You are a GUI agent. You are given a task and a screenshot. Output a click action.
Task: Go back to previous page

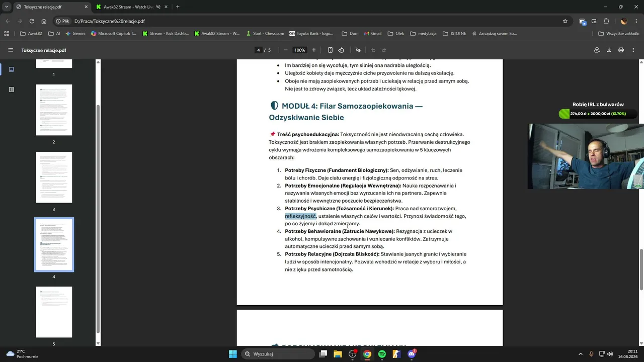pyautogui.click(x=7, y=21)
